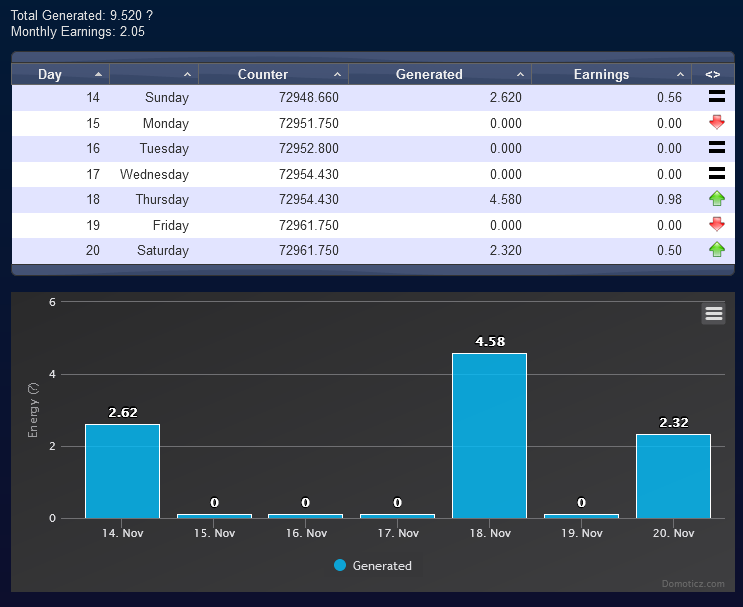Viewport: 743px width, 607px height.
Task: Click the equal trend icon in Wednesday row
Action: pyautogui.click(x=716, y=173)
